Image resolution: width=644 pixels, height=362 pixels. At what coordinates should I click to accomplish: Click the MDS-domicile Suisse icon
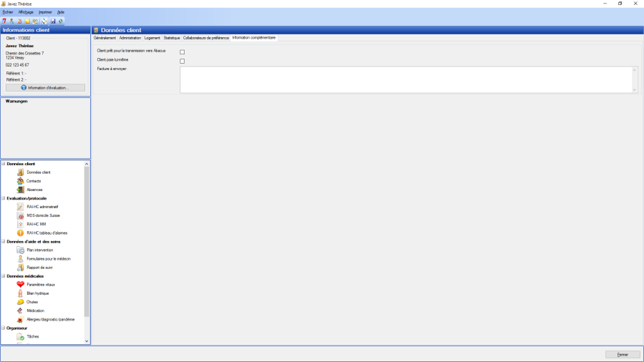click(x=20, y=215)
